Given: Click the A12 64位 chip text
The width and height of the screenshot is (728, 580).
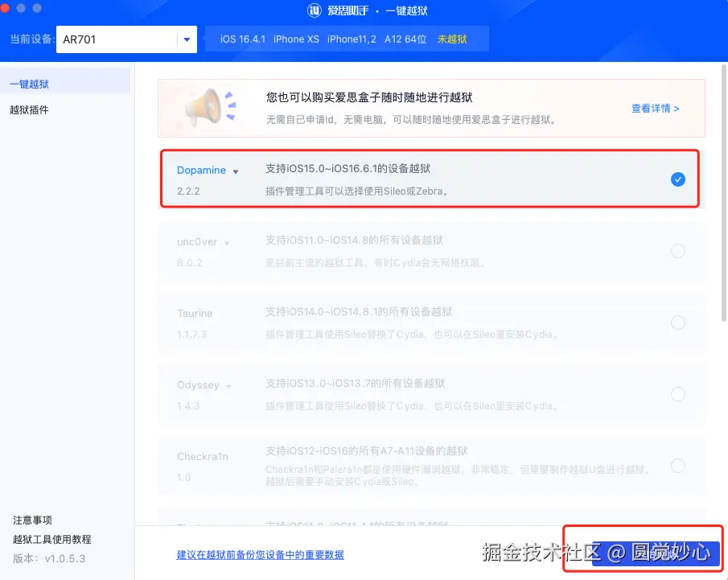Looking at the screenshot, I should pyautogui.click(x=405, y=39).
